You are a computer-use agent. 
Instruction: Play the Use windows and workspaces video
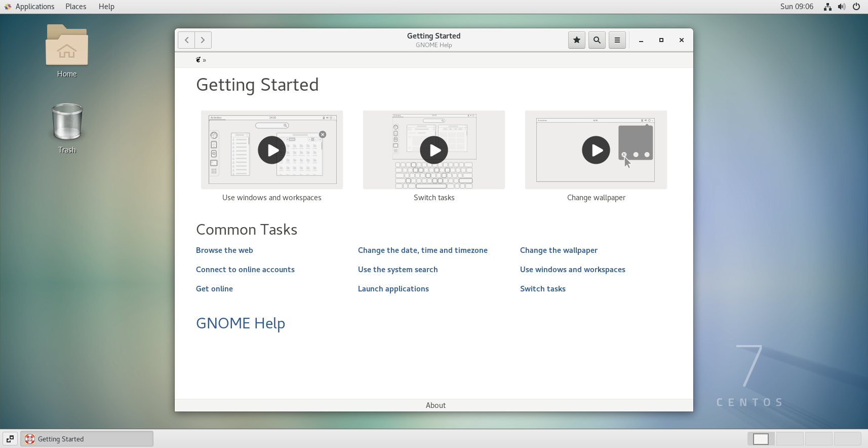[x=272, y=150]
